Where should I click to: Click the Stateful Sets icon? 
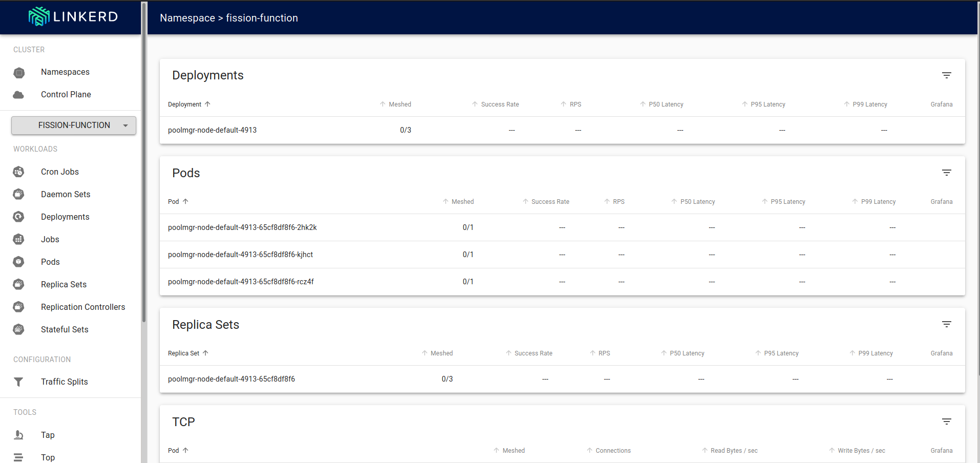(x=19, y=330)
